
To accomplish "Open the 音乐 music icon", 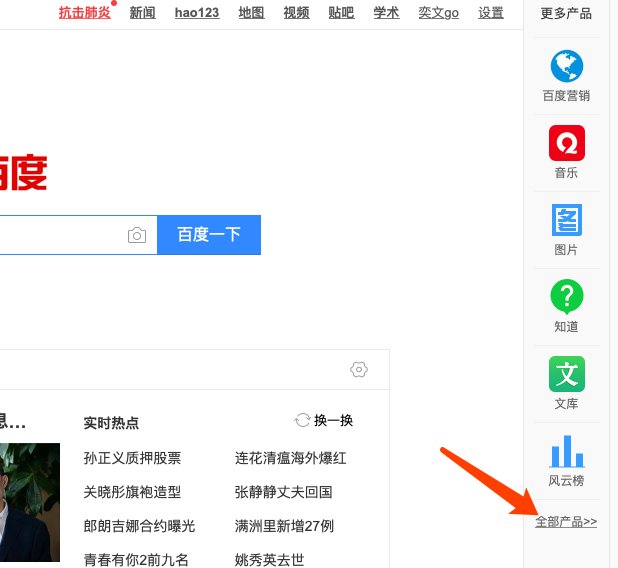I will pos(567,143).
